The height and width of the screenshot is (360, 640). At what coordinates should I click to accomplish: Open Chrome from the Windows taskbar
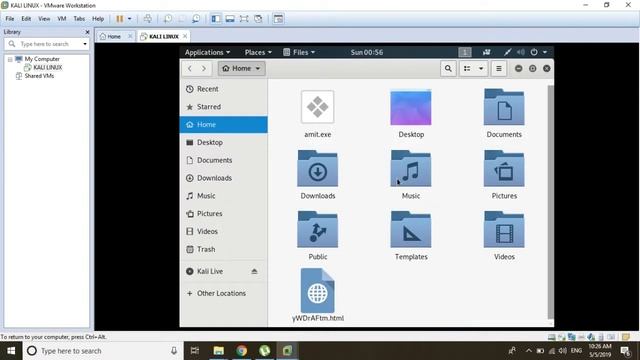point(241,351)
